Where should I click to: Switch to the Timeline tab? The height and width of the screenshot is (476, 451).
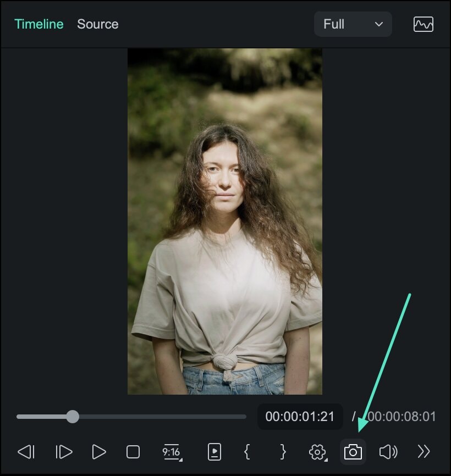[x=39, y=24]
